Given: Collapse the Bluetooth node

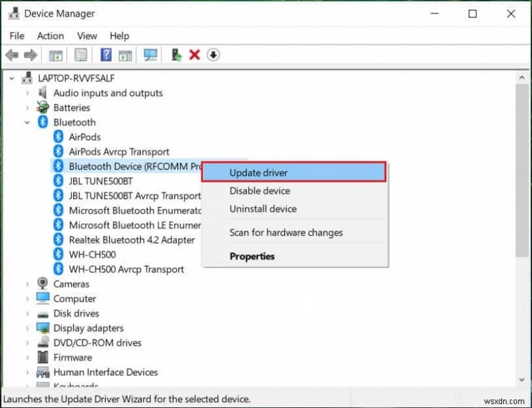Looking at the screenshot, I should tap(27, 122).
